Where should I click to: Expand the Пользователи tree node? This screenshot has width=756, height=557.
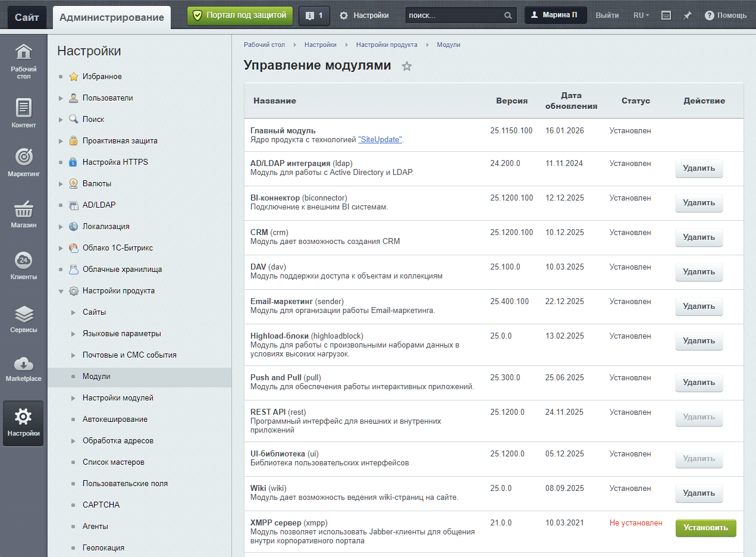[x=61, y=98]
